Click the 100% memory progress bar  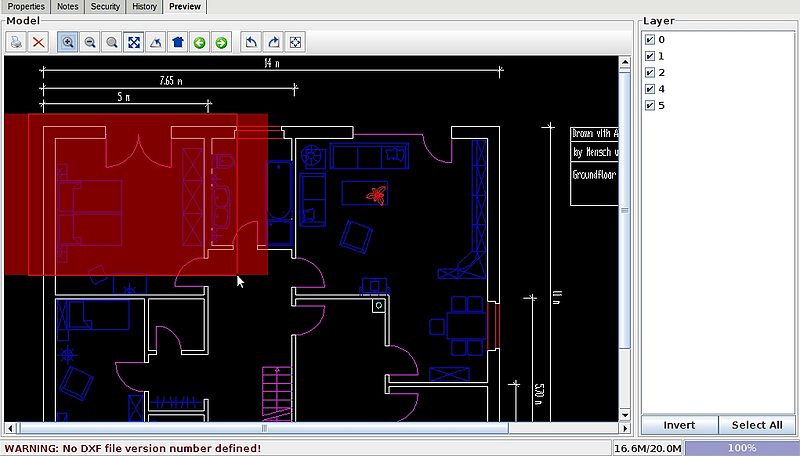pyautogui.click(x=742, y=448)
